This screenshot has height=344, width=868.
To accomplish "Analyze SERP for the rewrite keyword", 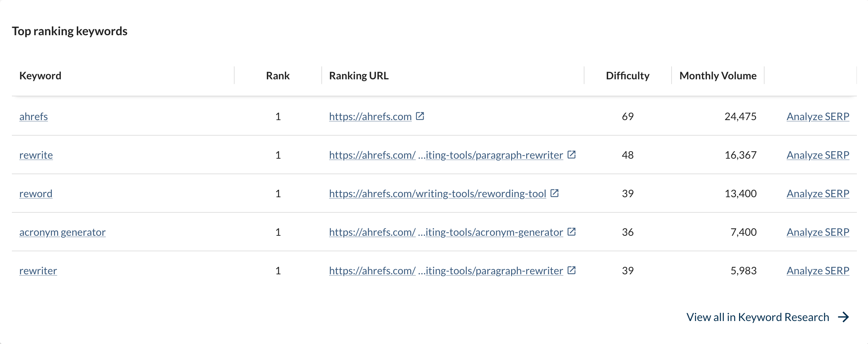I will (818, 155).
